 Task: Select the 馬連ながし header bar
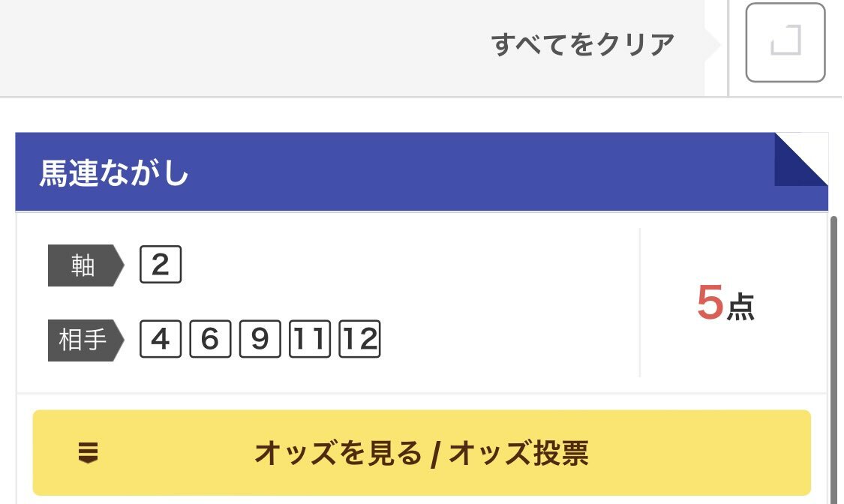click(422, 172)
